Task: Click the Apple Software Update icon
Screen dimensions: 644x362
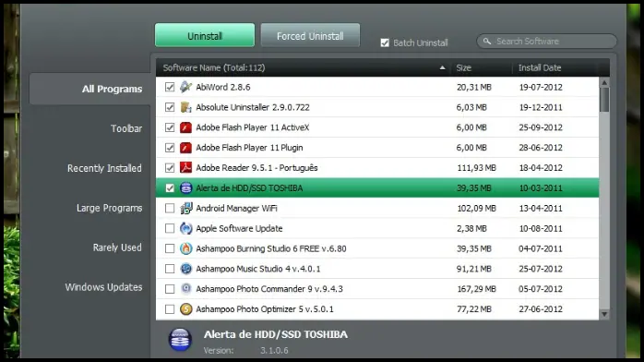Action: tap(185, 228)
